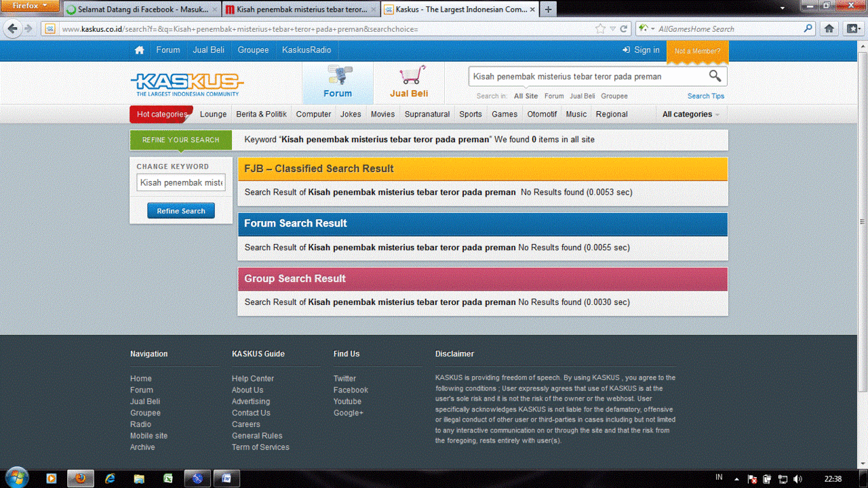
Task: Switch to Kisah penembak misterius tab
Action: 300,9
